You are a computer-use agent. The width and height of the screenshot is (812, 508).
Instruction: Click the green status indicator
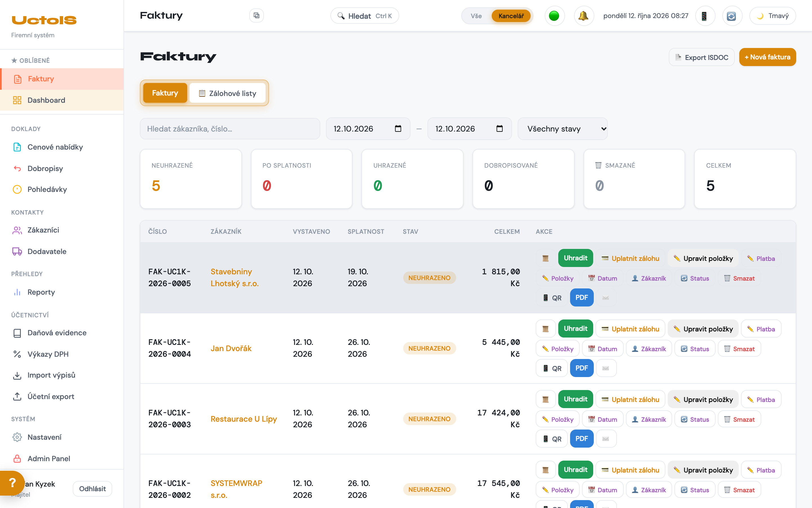click(554, 16)
